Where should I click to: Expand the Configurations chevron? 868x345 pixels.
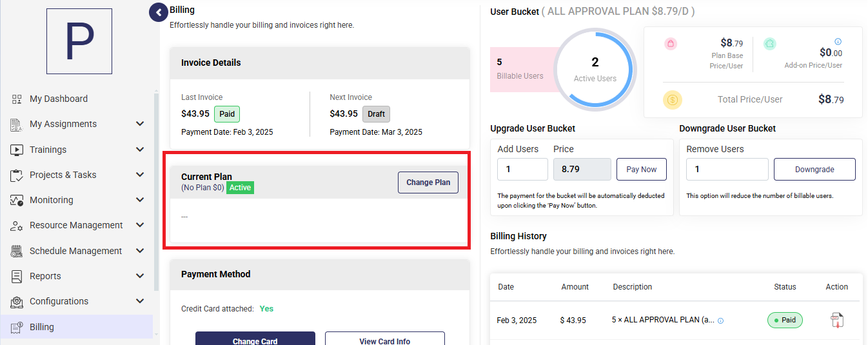(x=140, y=301)
